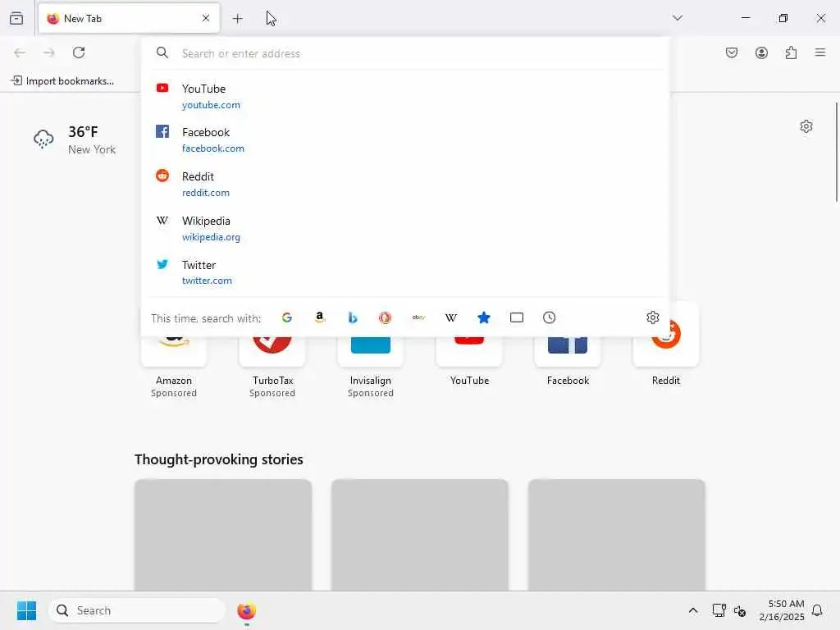Select the New Tab tab
The image size is (840, 630).
(x=129, y=18)
